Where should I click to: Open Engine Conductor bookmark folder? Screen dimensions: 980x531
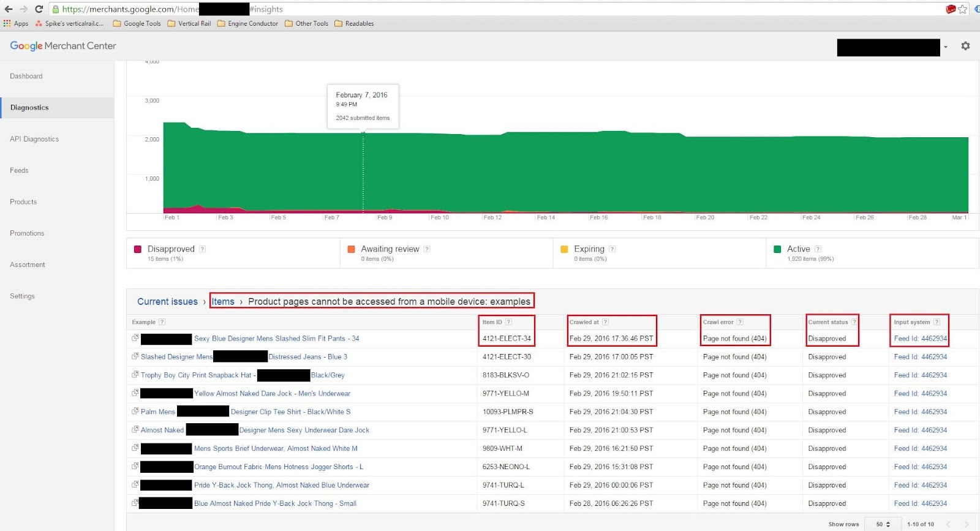click(247, 24)
